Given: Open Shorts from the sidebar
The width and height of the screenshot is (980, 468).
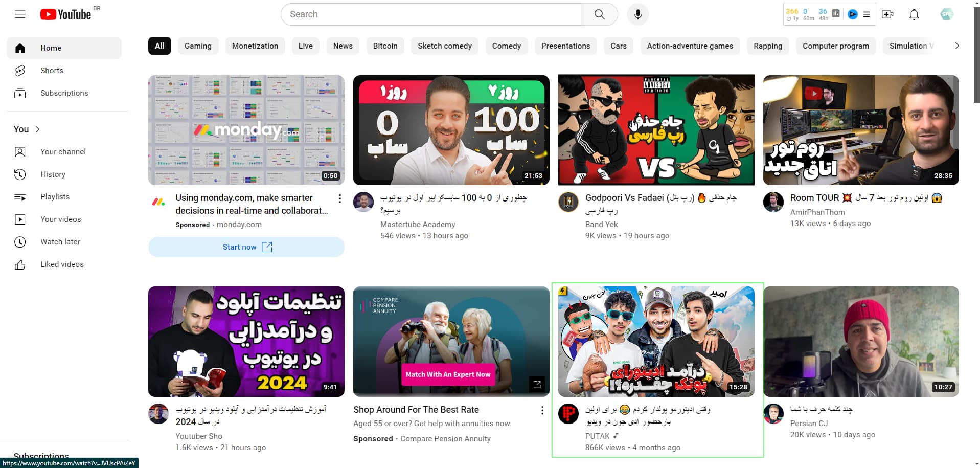Looking at the screenshot, I should tap(52, 71).
